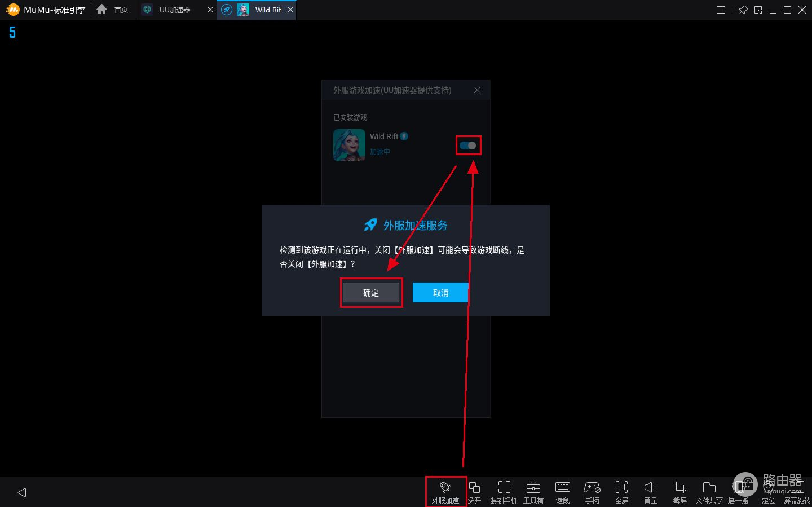Go to the 首页 home tab
The width and height of the screenshot is (812, 507).
coord(112,10)
